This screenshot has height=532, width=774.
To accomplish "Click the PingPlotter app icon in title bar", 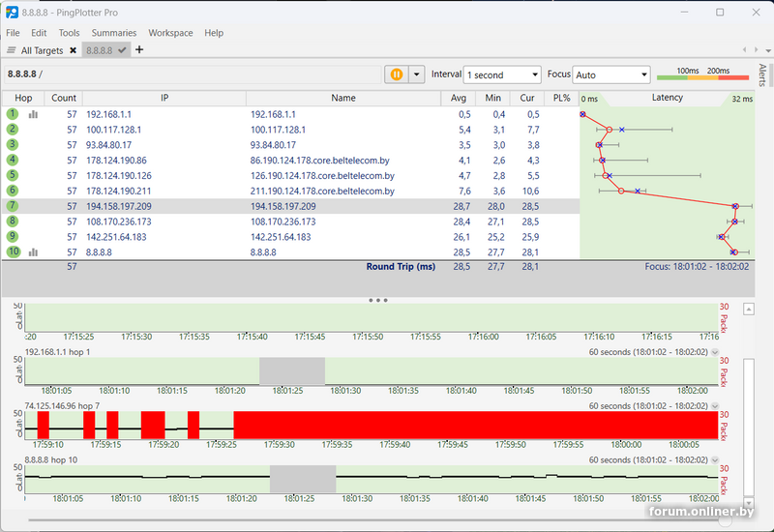I will click(x=12, y=13).
